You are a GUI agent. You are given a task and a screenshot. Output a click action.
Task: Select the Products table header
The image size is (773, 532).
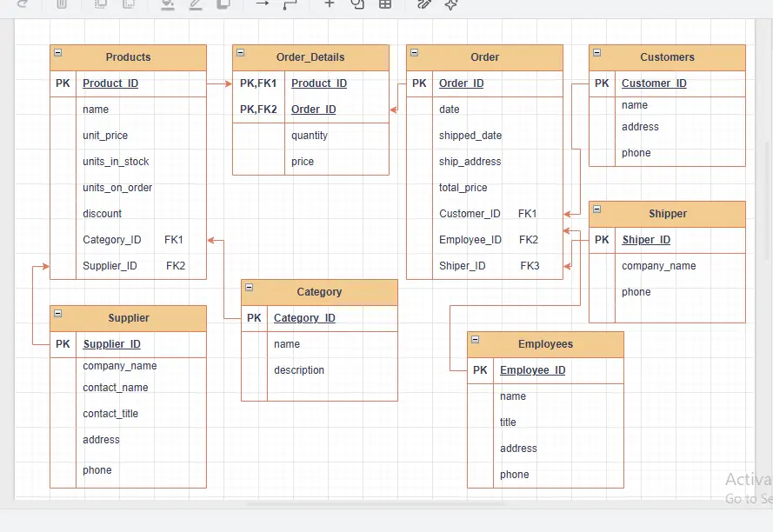click(128, 57)
